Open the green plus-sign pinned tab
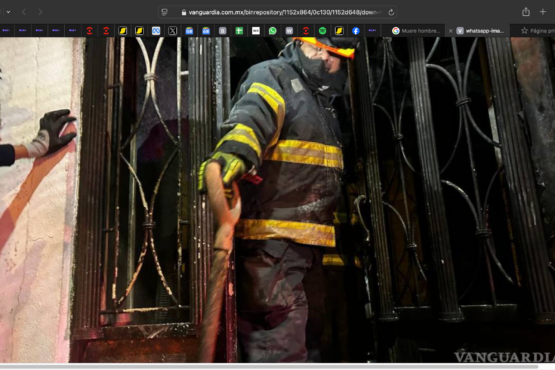The width and height of the screenshot is (555, 370). [239, 31]
